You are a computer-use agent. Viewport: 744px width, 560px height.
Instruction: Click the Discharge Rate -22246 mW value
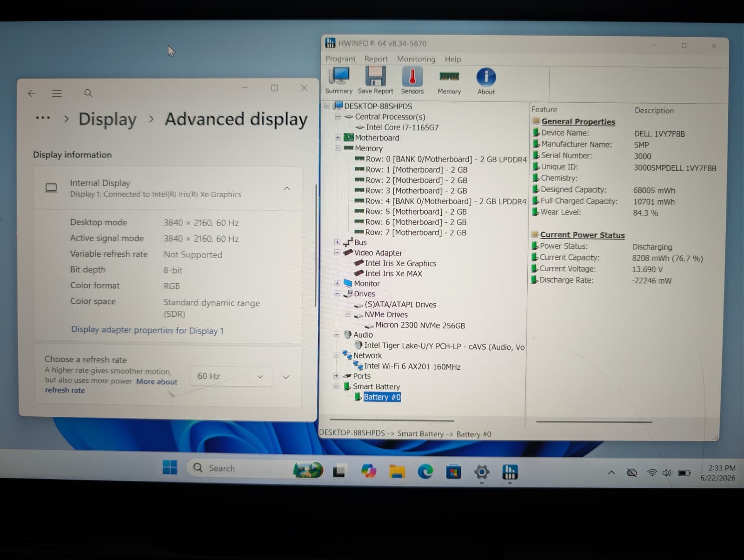coord(651,280)
